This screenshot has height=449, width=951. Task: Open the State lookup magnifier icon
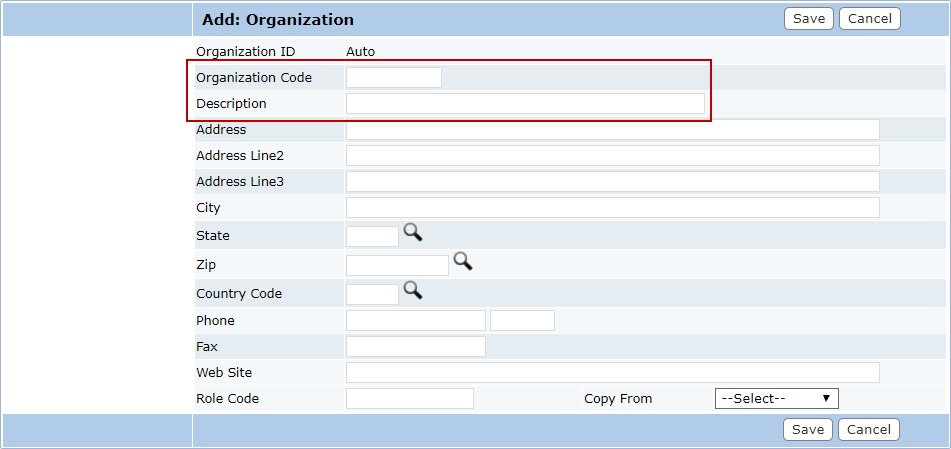pyautogui.click(x=413, y=232)
